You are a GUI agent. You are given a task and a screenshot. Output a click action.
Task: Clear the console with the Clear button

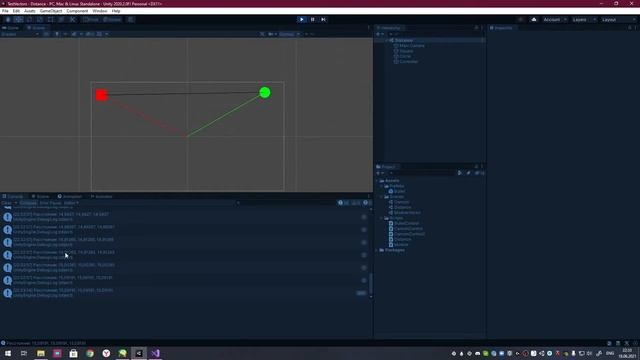pyautogui.click(x=6, y=203)
